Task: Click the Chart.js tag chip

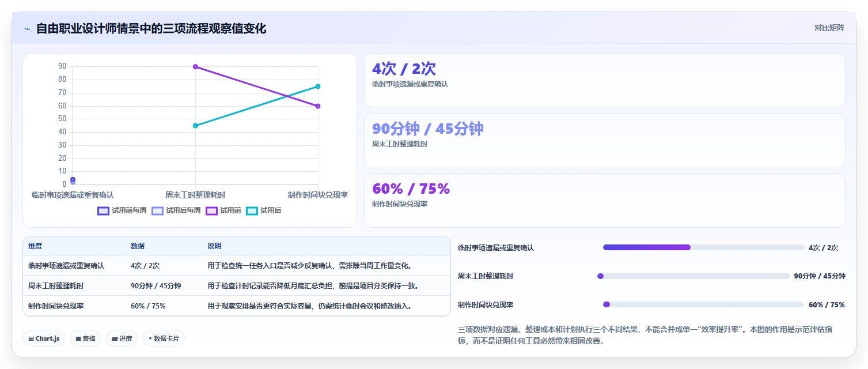Action: 44,338
